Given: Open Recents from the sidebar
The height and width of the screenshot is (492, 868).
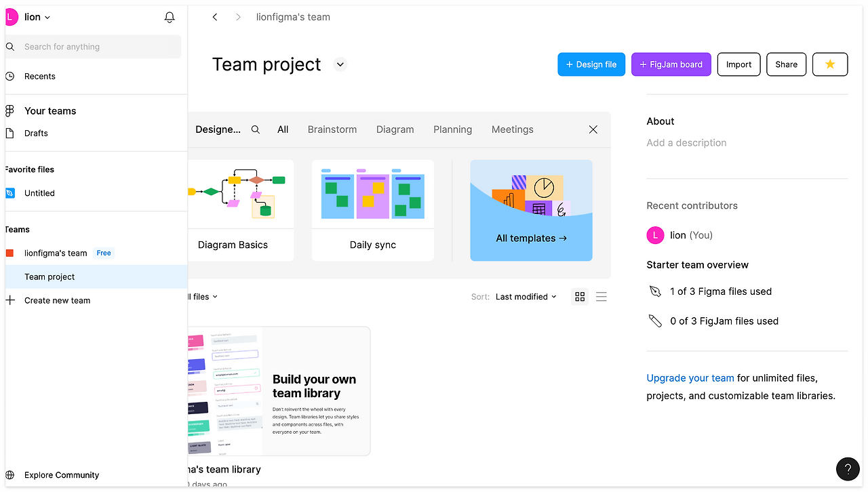Looking at the screenshot, I should click(x=40, y=77).
